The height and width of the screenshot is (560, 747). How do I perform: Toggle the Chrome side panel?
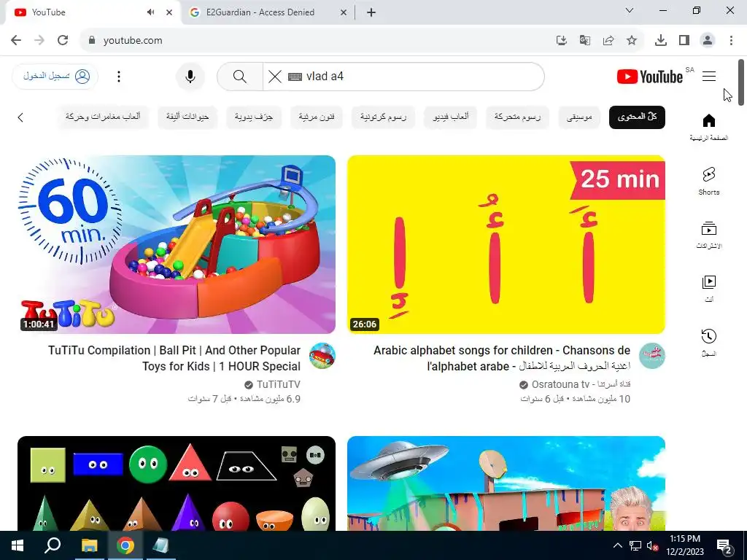[684, 41]
